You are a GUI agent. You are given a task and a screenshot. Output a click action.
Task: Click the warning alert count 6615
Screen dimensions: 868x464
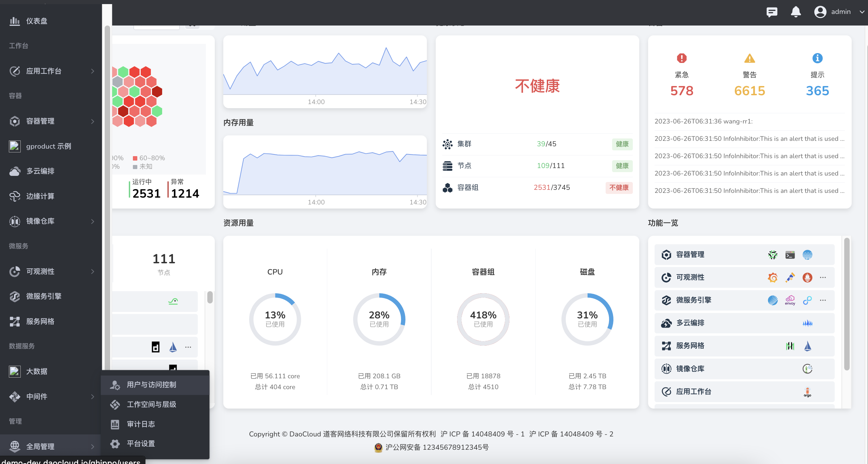tap(749, 91)
